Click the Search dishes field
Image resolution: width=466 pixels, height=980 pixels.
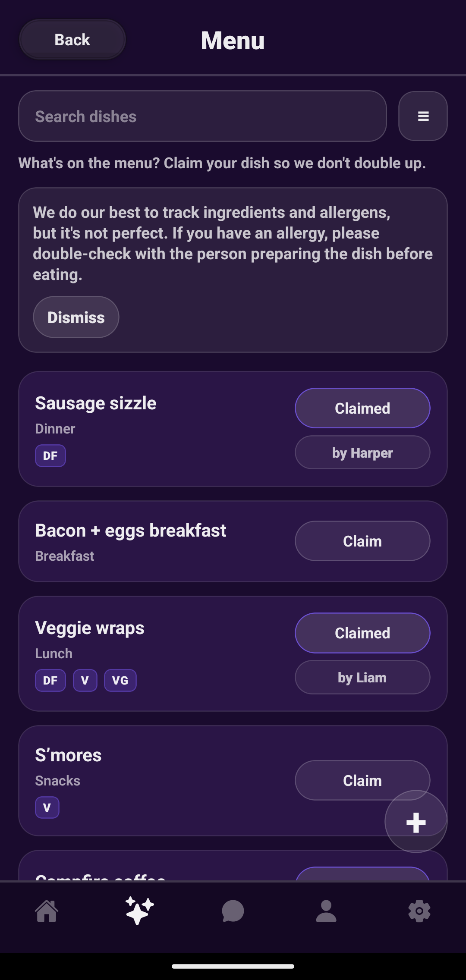click(x=202, y=116)
